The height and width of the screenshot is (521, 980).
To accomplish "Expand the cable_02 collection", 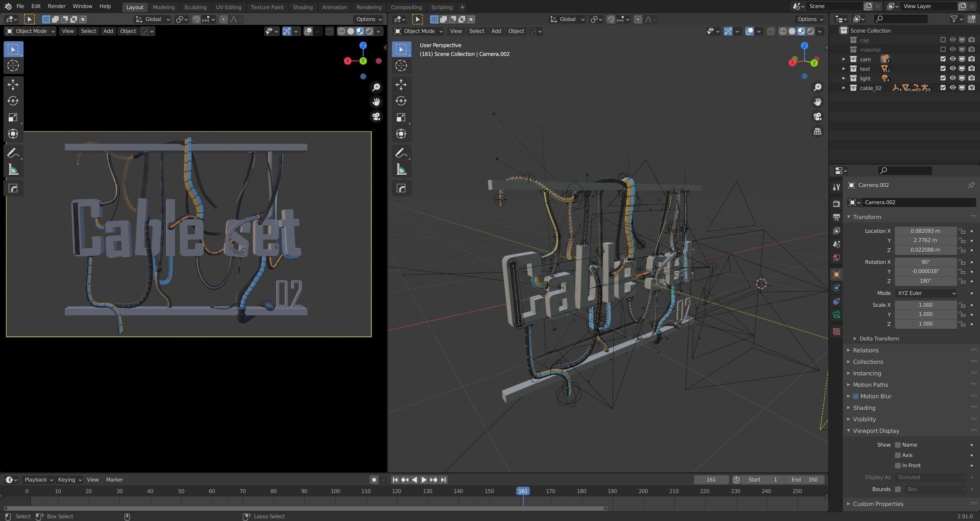I will coord(843,88).
